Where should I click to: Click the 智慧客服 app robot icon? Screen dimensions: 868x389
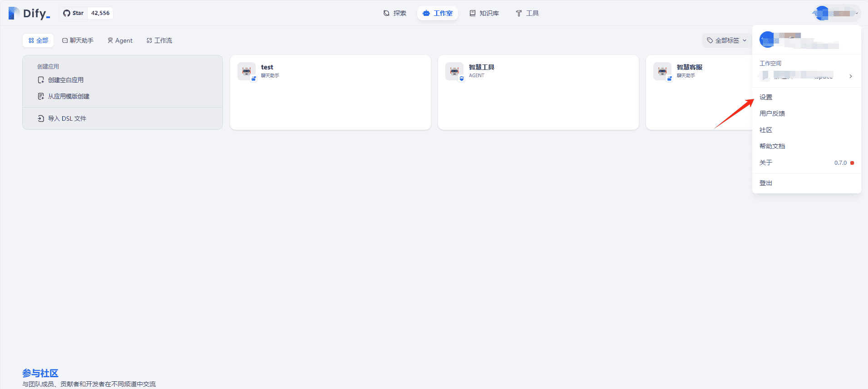[x=662, y=71]
